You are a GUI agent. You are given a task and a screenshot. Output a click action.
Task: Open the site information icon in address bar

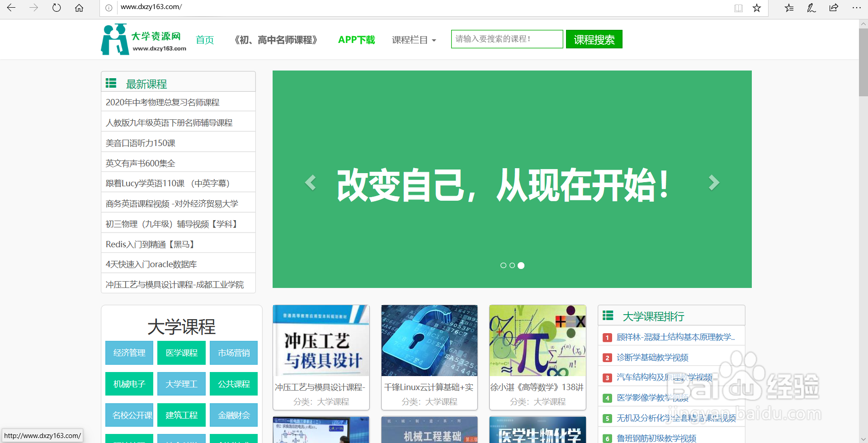(x=109, y=8)
